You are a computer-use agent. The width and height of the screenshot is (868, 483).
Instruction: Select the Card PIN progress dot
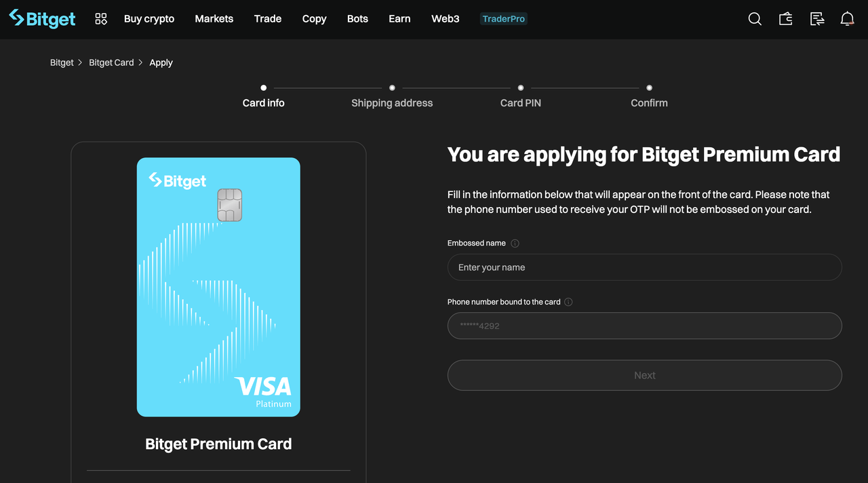point(520,88)
